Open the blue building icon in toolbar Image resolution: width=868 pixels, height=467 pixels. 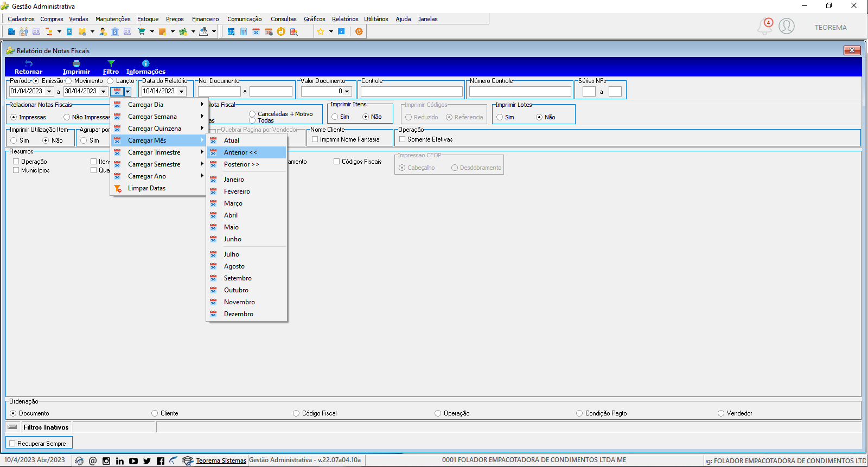click(11, 31)
